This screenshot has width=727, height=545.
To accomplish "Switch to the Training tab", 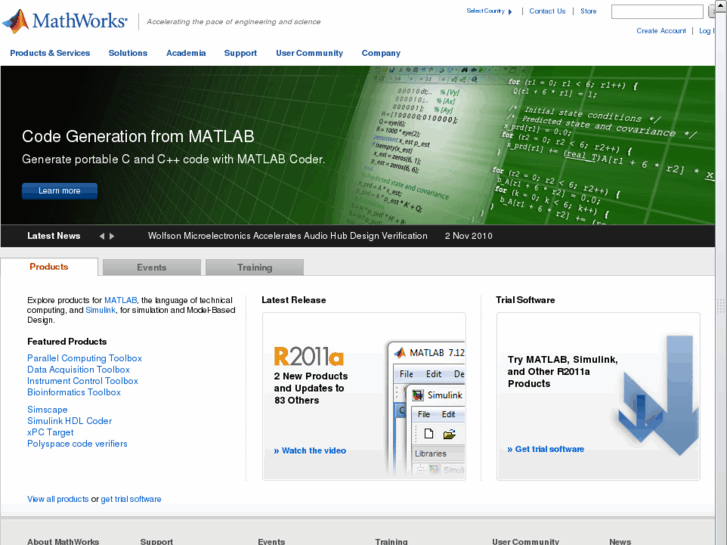I will coord(255,267).
